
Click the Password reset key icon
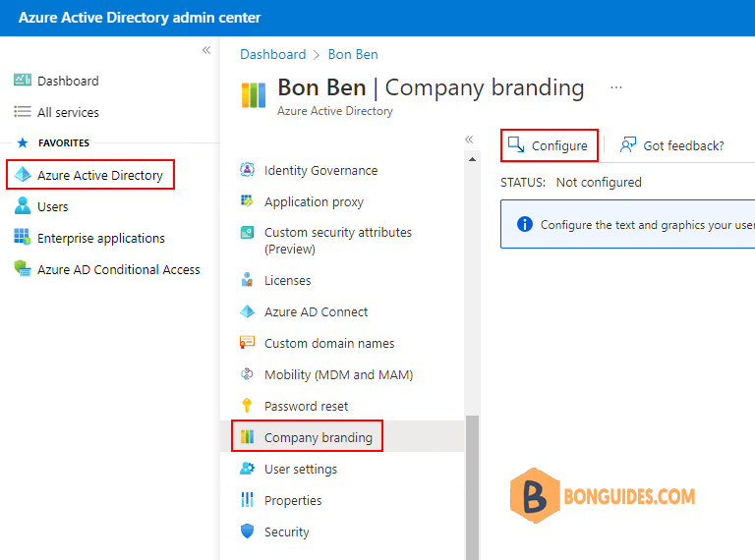click(x=247, y=406)
